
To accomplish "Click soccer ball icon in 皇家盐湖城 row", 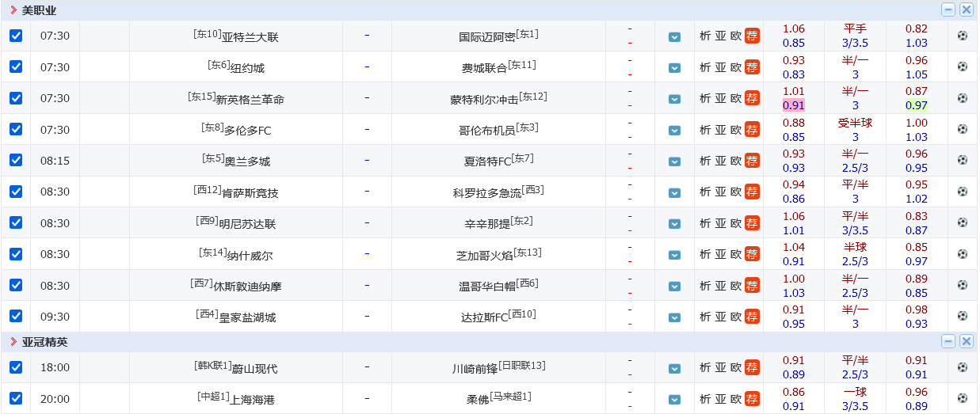I will pos(962,317).
